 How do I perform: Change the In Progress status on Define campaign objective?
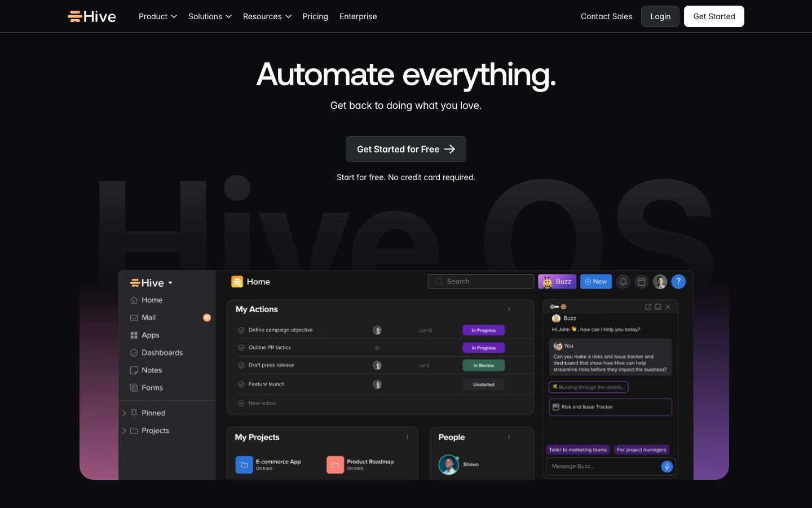point(484,330)
